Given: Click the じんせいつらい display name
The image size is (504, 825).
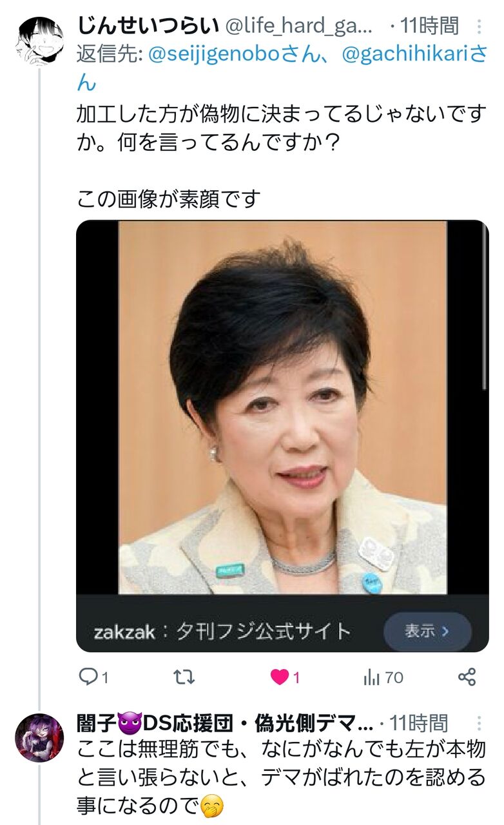Looking at the screenshot, I should pyautogui.click(x=150, y=26).
